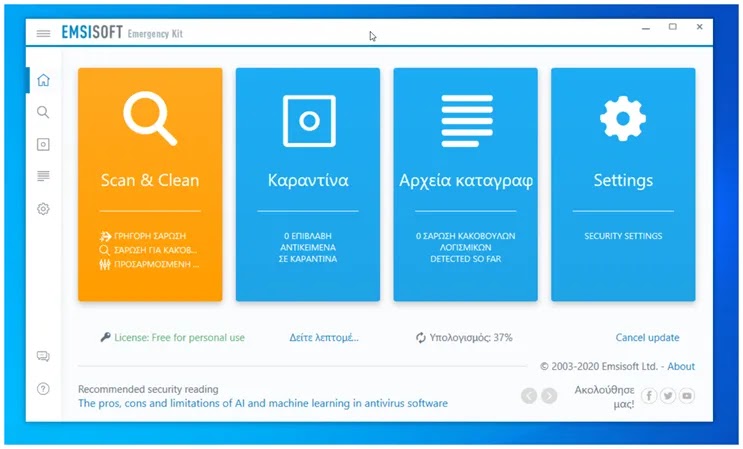743x449 pixels.
Task: Click Cancel update link
Action: 647,338
